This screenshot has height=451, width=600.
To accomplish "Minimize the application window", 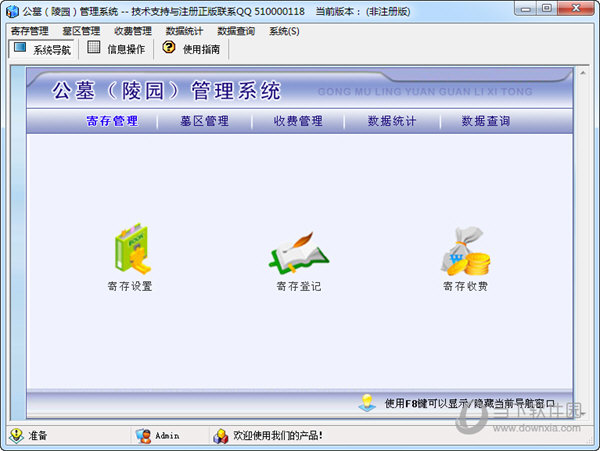I will (526, 9).
